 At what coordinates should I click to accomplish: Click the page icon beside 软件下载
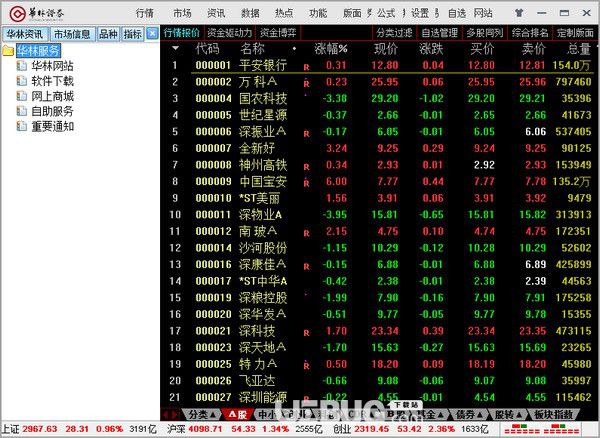[22, 81]
